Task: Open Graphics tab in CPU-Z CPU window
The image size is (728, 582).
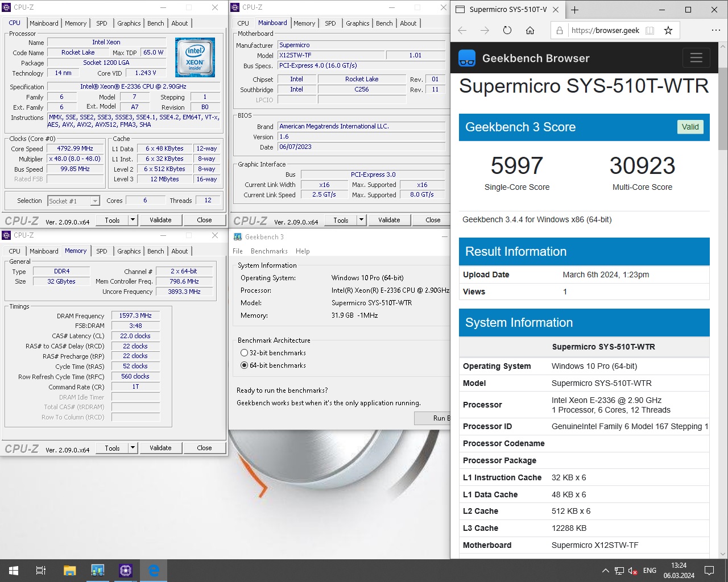Action: [129, 23]
